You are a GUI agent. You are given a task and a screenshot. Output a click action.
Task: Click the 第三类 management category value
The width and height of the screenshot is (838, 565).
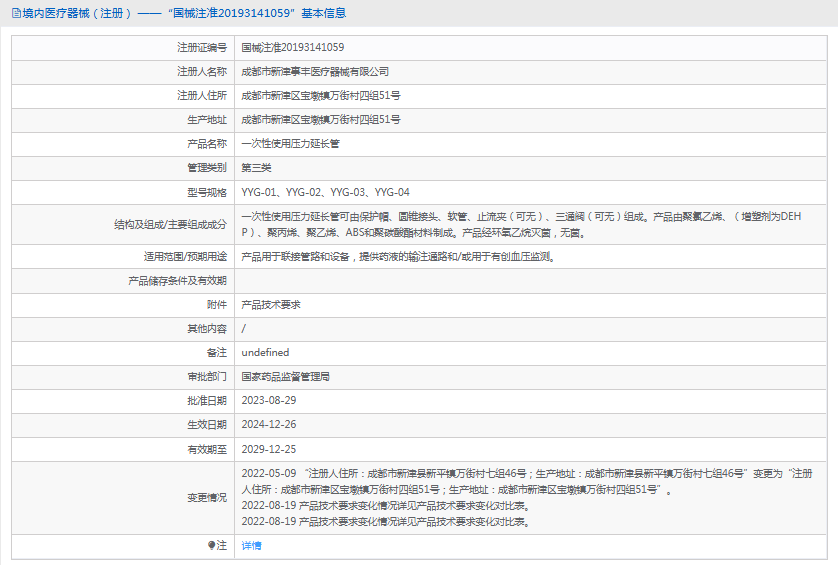click(256, 168)
